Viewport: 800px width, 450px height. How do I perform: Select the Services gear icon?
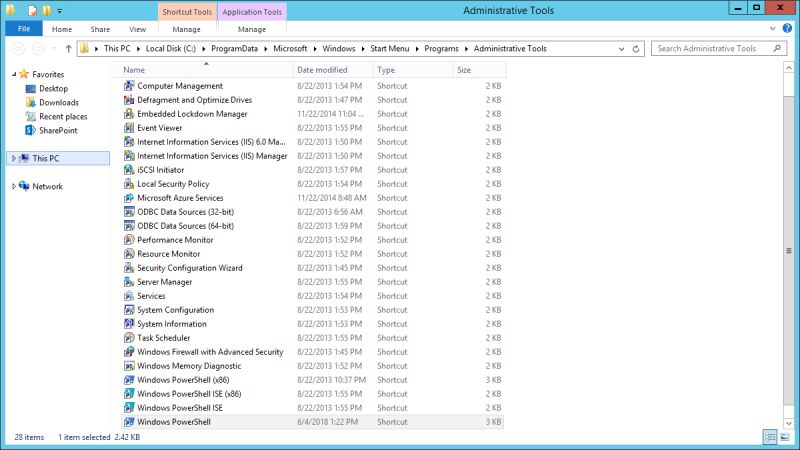[x=129, y=296]
